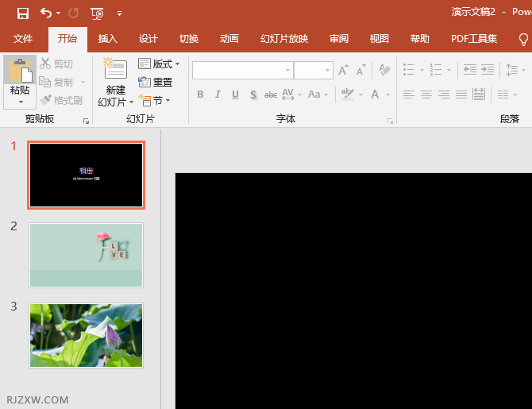This screenshot has height=409, width=532.
Task: Select the lotus flower slide 3 thumbnail
Action: 87,335
